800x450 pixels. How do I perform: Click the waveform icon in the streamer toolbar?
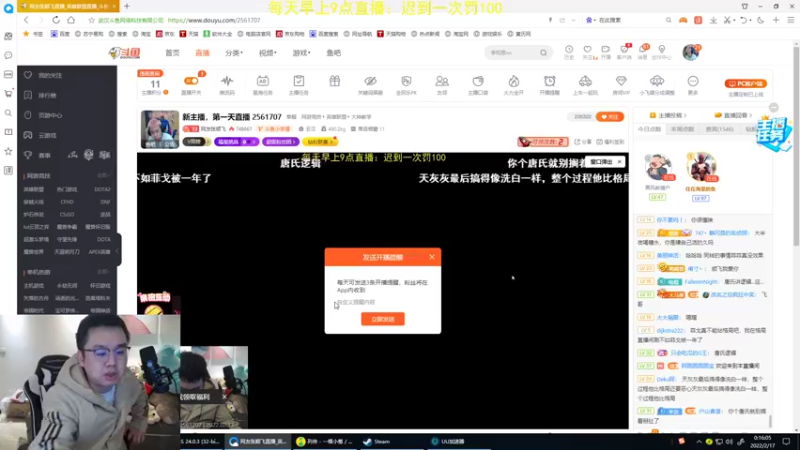click(227, 81)
